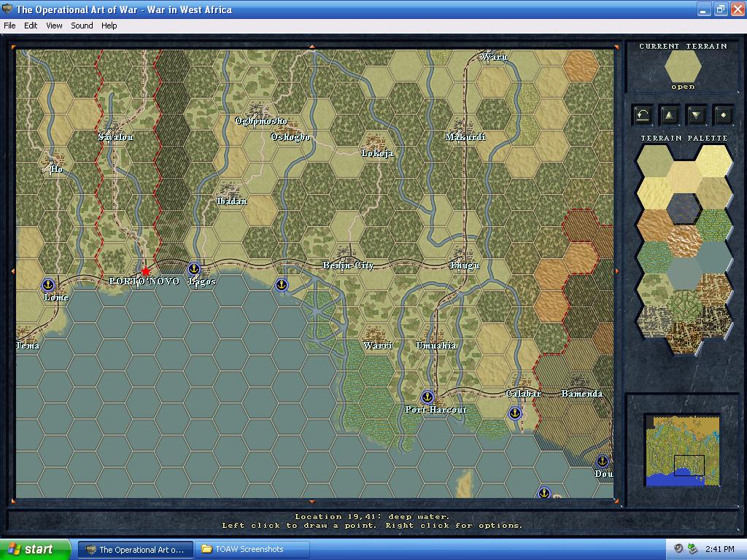Click the red star at Porto Novo
Screen dimensions: 747x560
point(145,271)
